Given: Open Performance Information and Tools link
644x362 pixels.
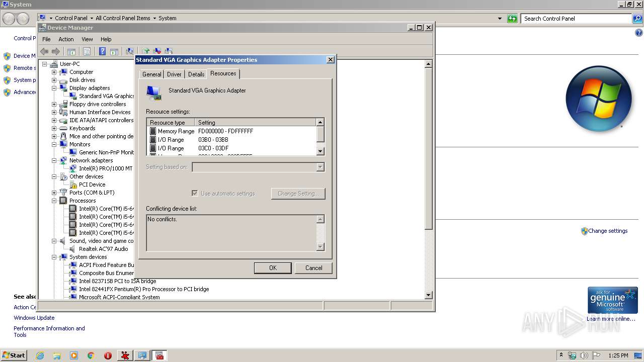Looking at the screenshot, I should click(x=49, y=332).
